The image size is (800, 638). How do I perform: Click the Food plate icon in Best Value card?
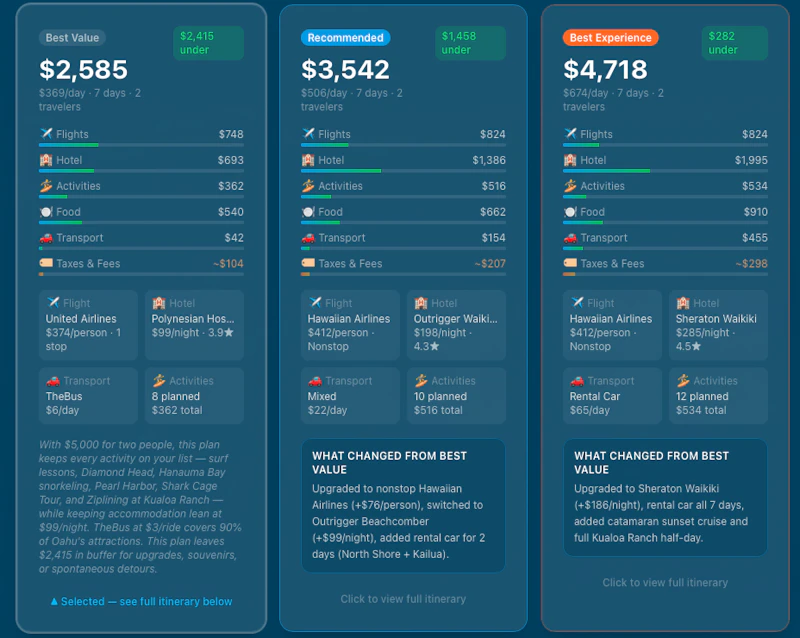point(46,212)
